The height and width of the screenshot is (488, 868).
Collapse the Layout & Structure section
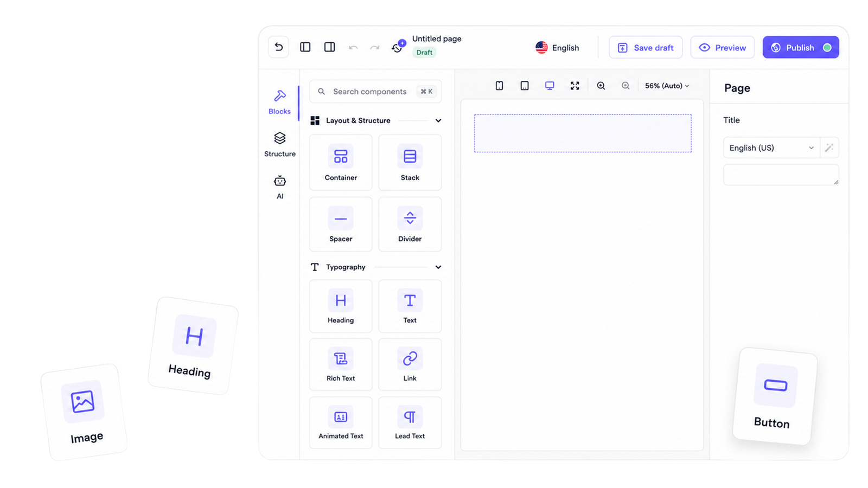(x=438, y=120)
